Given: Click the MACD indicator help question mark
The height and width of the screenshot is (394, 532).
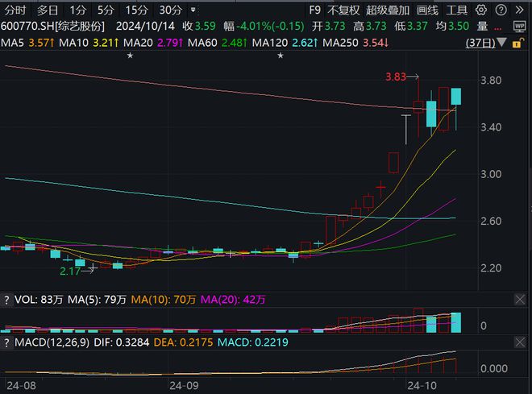Looking at the screenshot, I should (6, 342).
